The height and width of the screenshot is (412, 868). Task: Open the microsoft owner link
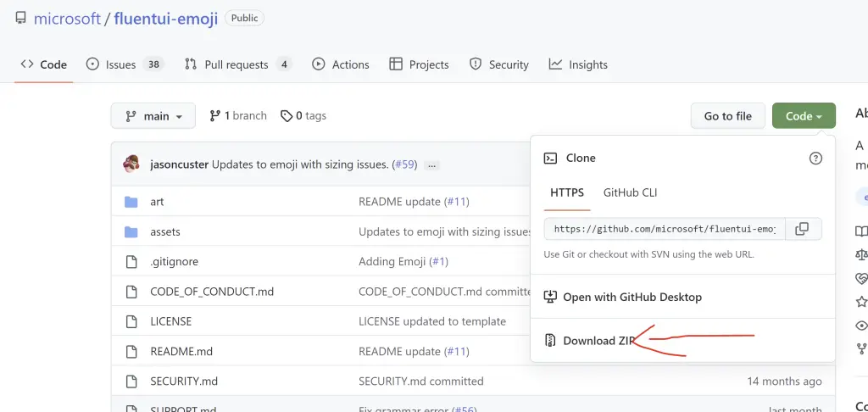(x=67, y=19)
